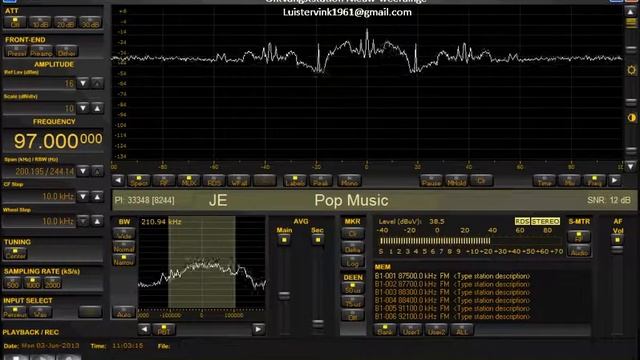Toggle the Peak hold button
The image size is (640, 360).
click(x=320, y=181)
